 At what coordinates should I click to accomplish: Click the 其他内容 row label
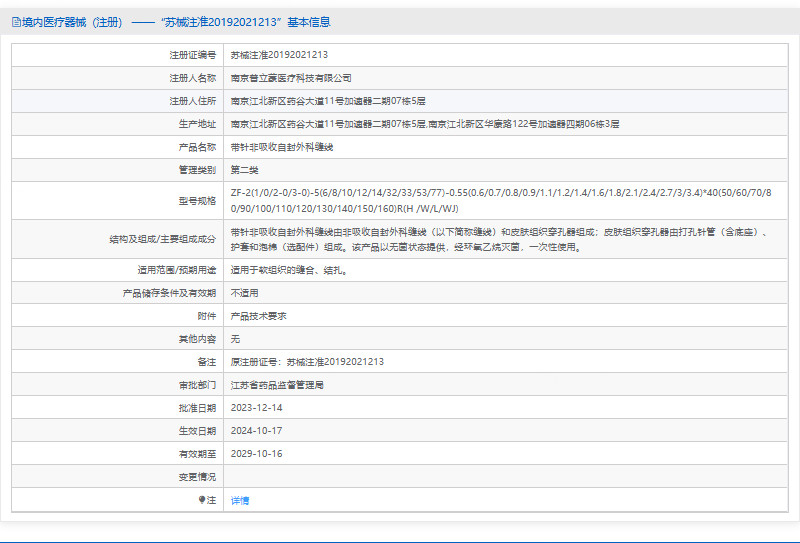pyautogui.click(x=197, y=339)
